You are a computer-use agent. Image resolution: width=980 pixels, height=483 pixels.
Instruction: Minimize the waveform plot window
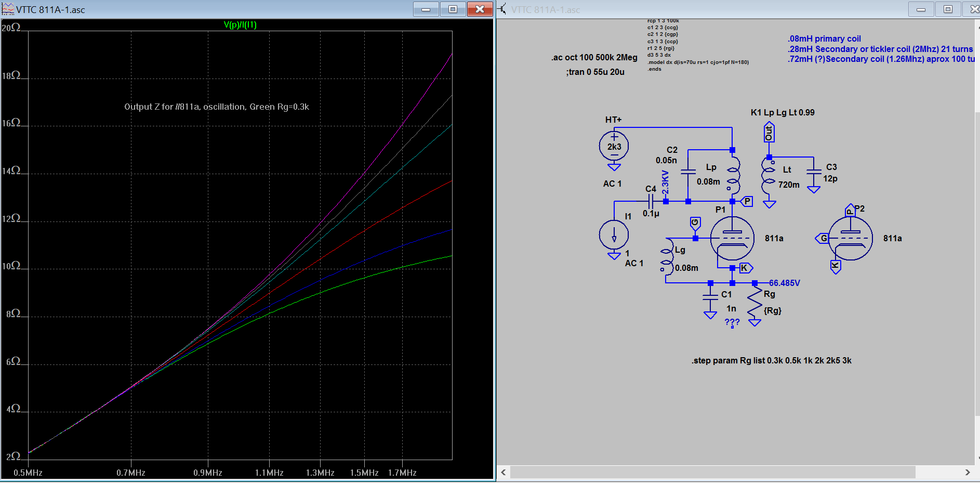pos(426,9)
